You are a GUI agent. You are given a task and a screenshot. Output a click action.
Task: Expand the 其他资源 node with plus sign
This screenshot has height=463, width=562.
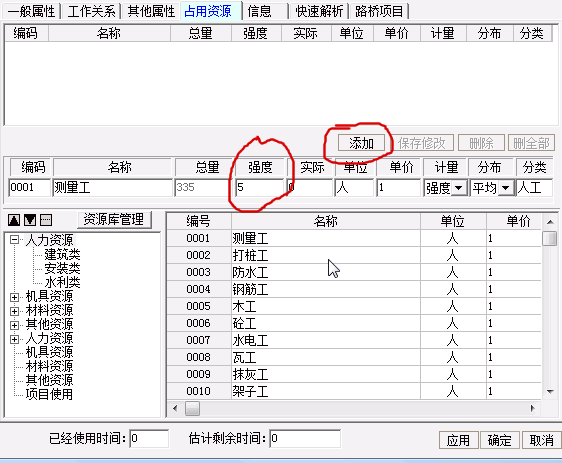tap(14, 325)
